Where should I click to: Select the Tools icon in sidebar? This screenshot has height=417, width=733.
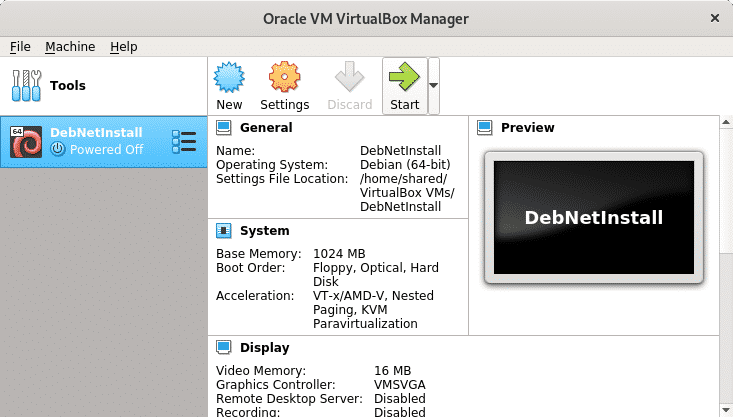click(x=26, y=86)
